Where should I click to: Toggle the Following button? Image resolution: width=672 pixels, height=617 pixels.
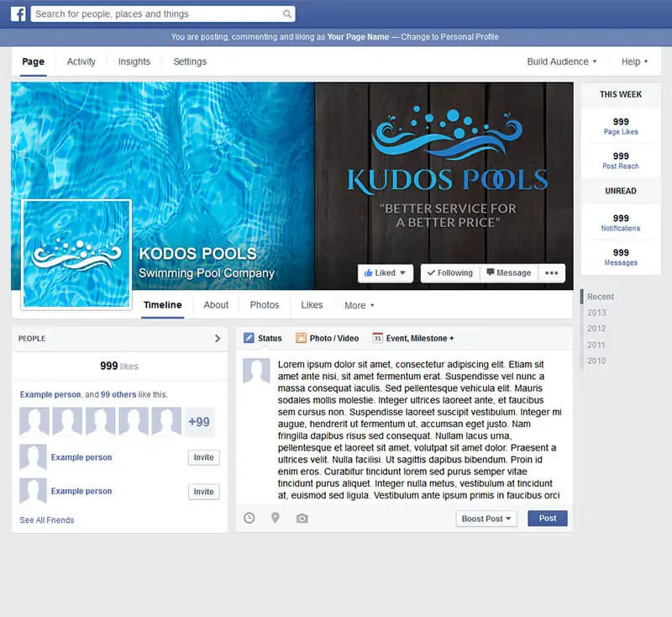[448, 273]
